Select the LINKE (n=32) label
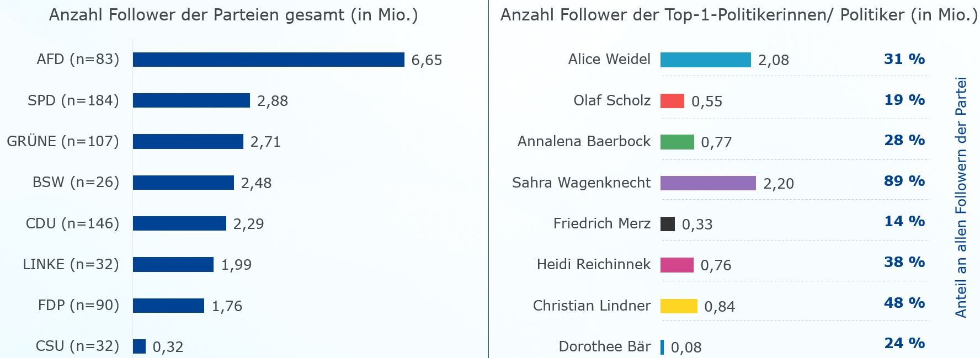Viewport: 980px width, 358px height. 71,264
